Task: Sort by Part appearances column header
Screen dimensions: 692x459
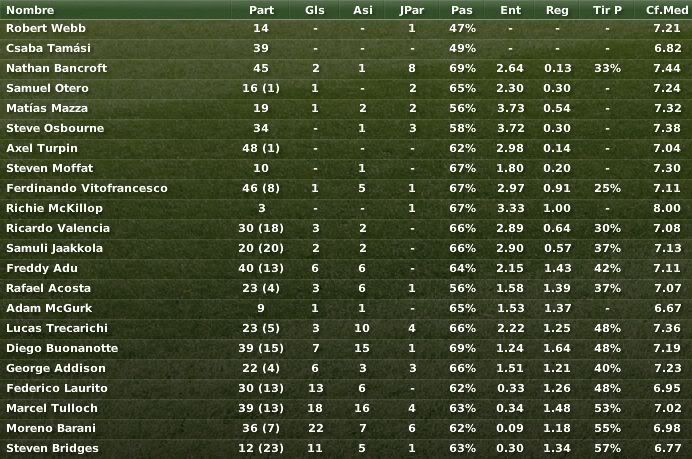Action: point(261,10)
